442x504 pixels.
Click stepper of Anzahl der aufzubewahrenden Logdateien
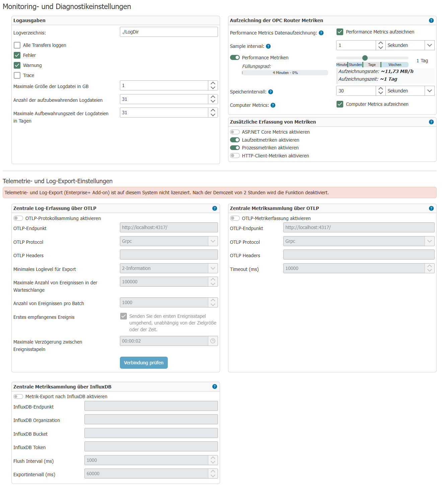click(213, 99)
